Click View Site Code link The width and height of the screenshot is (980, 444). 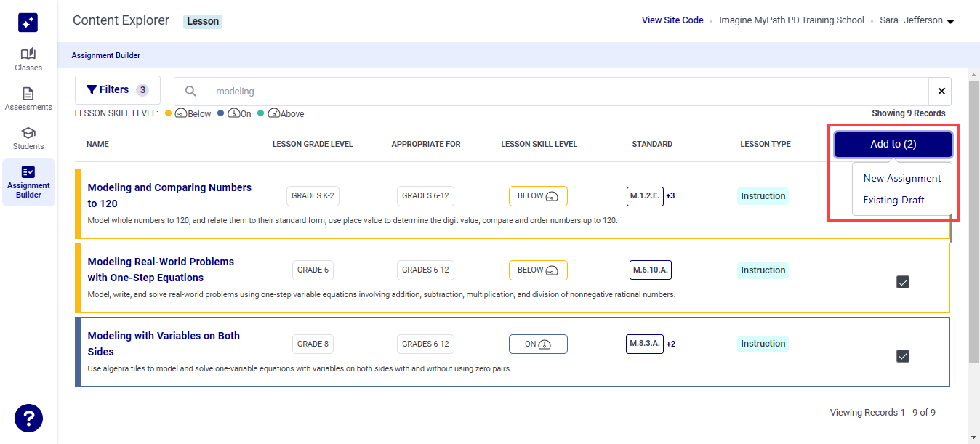pos(672,20)
